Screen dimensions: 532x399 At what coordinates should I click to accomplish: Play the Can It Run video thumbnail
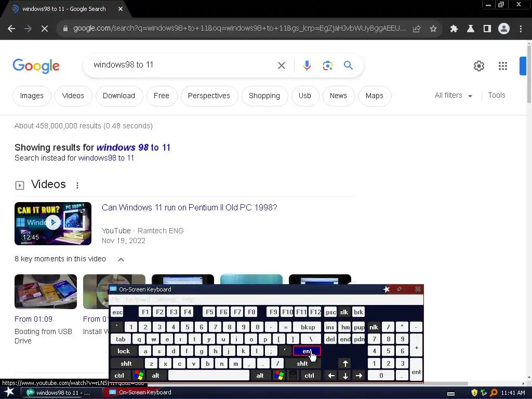tap(53, 223)
